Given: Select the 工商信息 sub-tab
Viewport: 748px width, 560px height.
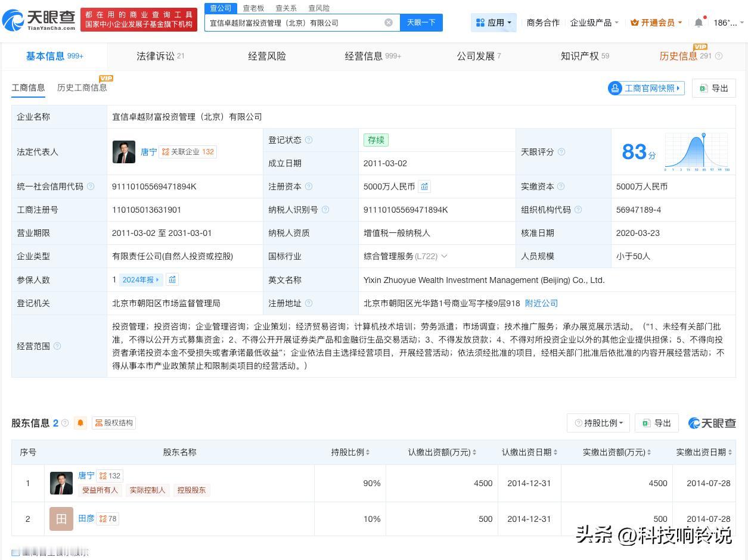Looking at the screenshot, I should [28, 88].
